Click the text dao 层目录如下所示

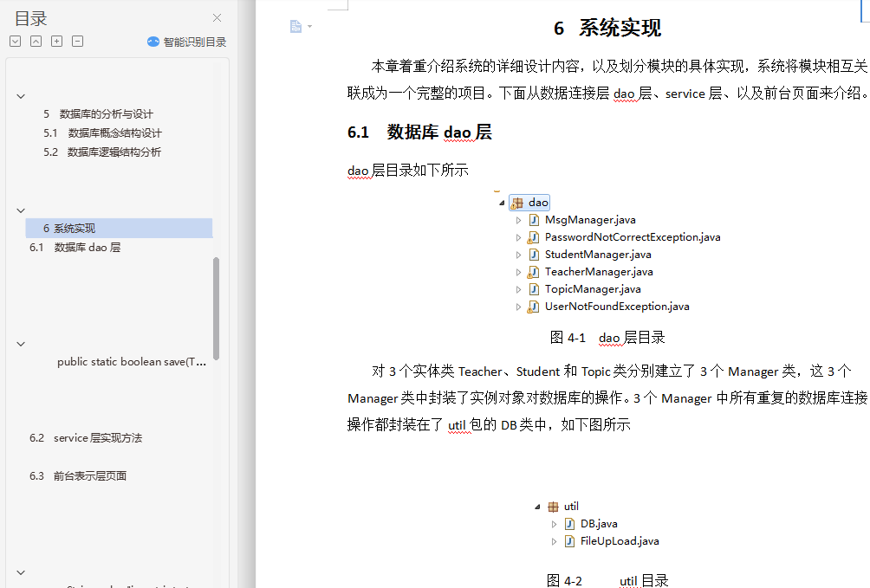point(408,171)
